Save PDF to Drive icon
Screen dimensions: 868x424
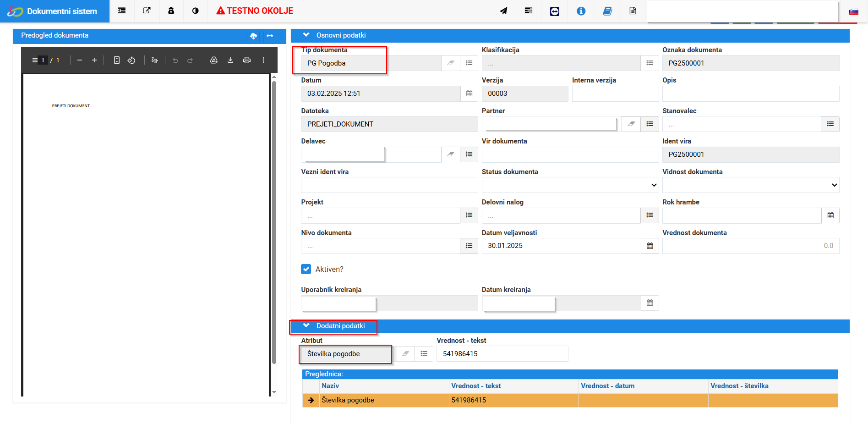click(214, 60)
